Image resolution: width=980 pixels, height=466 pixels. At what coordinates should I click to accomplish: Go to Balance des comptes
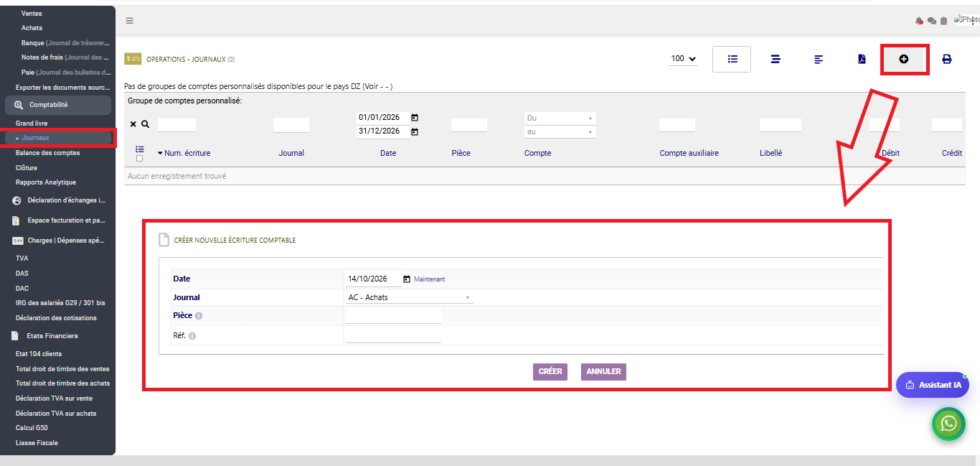click(47, 153)
